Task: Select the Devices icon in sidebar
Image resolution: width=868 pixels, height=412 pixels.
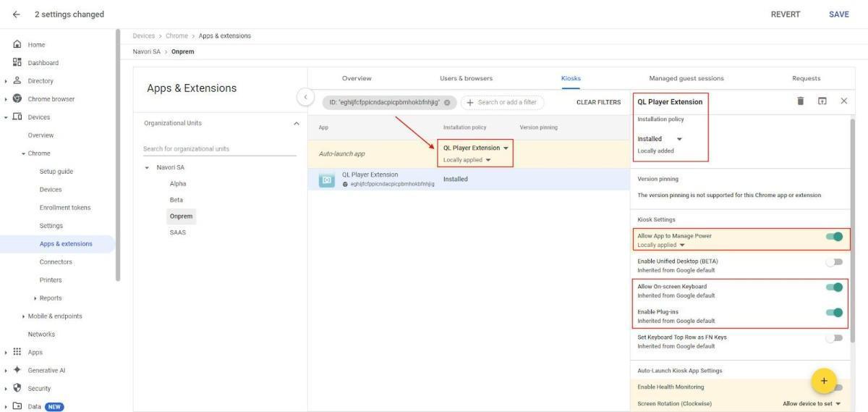Action: pyautogui.click(x=17, y=117)
